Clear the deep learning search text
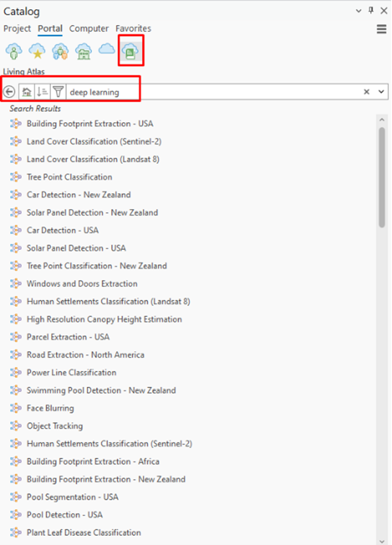This screenshot has height=545, width=392. click(367, 92)
